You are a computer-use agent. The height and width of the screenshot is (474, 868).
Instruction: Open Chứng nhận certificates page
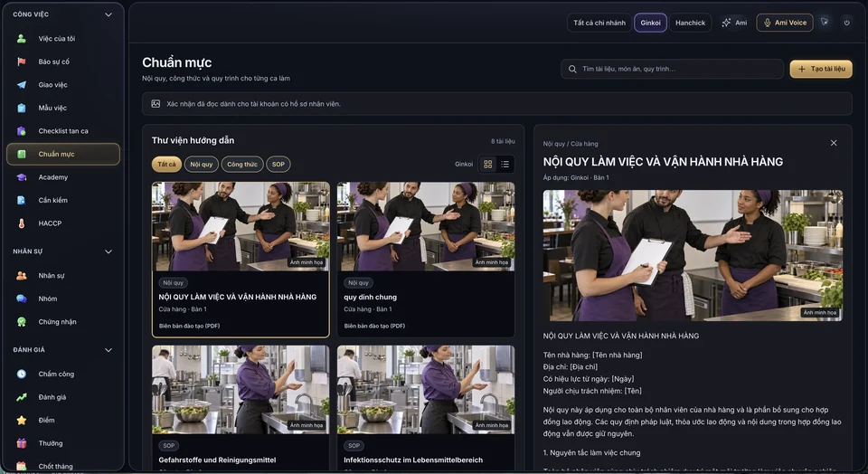click(x=62, y=322)
